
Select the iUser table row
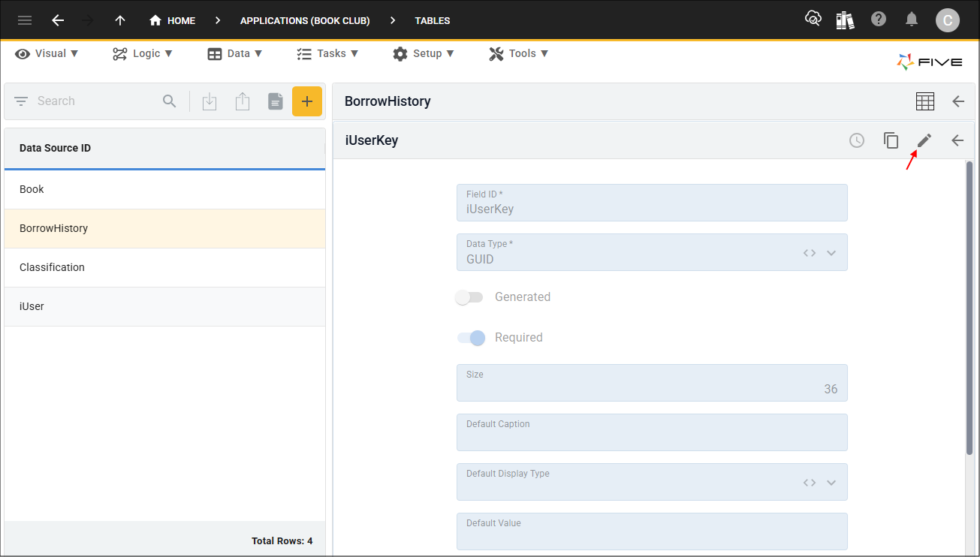(164, 306)
